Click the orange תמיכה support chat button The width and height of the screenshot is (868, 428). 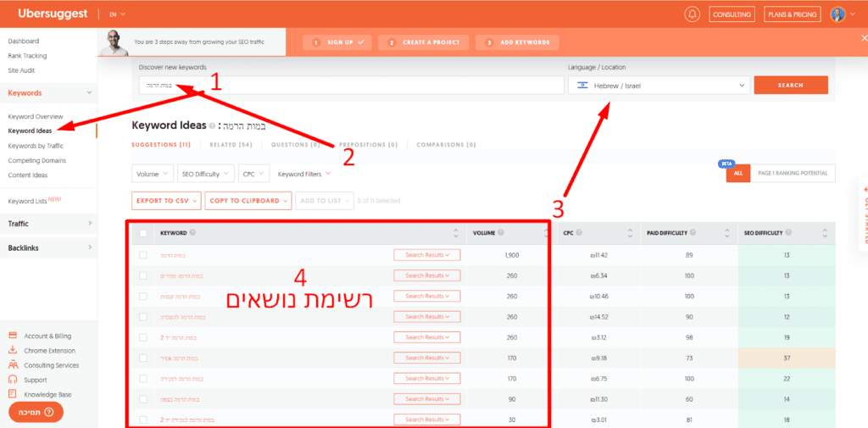(36, 413)
